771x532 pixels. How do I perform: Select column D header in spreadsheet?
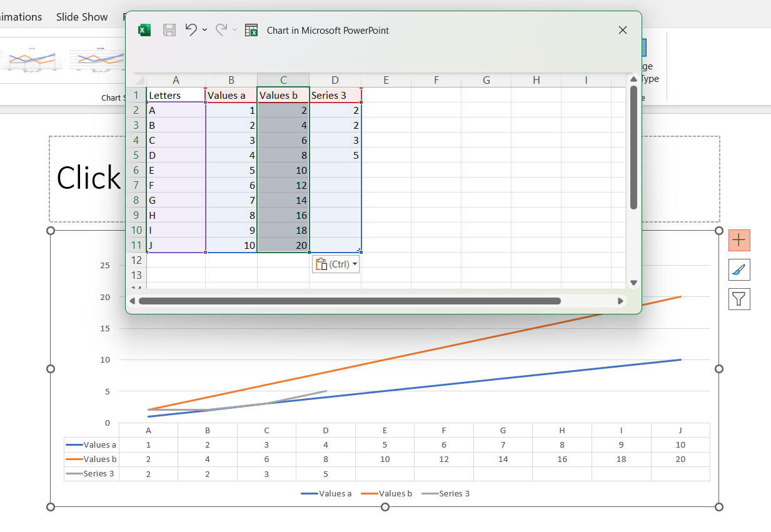click(x=335, y=80)
